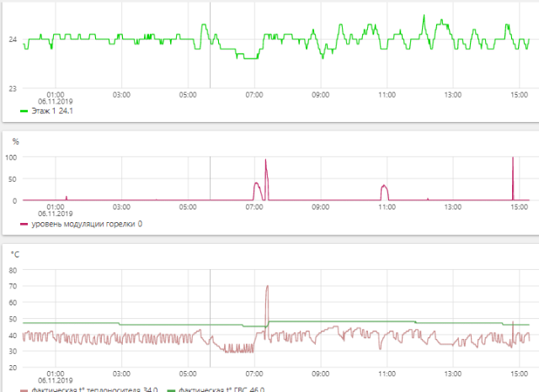
Task: Select the 100% burner spike near 15:00
Action: tap(512, 160)
